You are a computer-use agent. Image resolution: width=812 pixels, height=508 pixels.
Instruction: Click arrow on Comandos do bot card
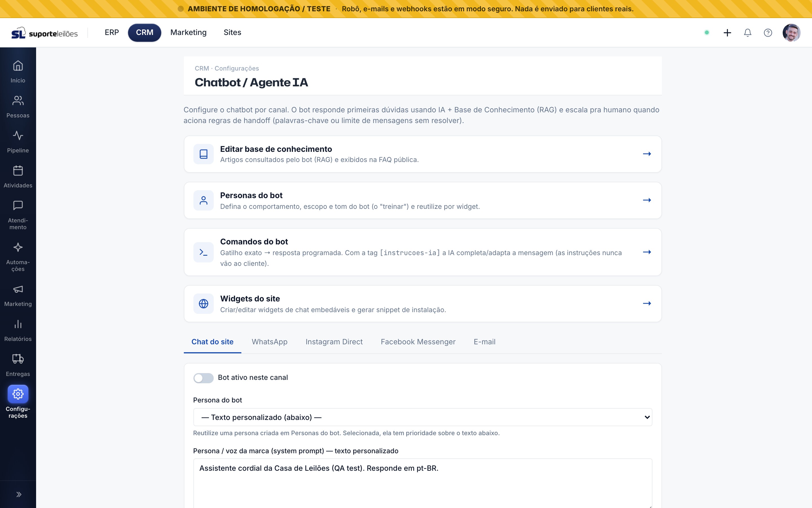point(647,252)
